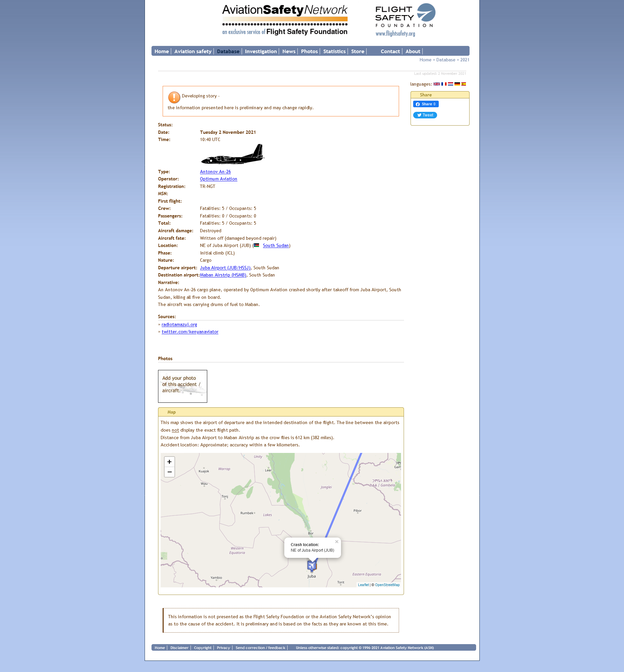Share this page on Facebook

(426, 104)
